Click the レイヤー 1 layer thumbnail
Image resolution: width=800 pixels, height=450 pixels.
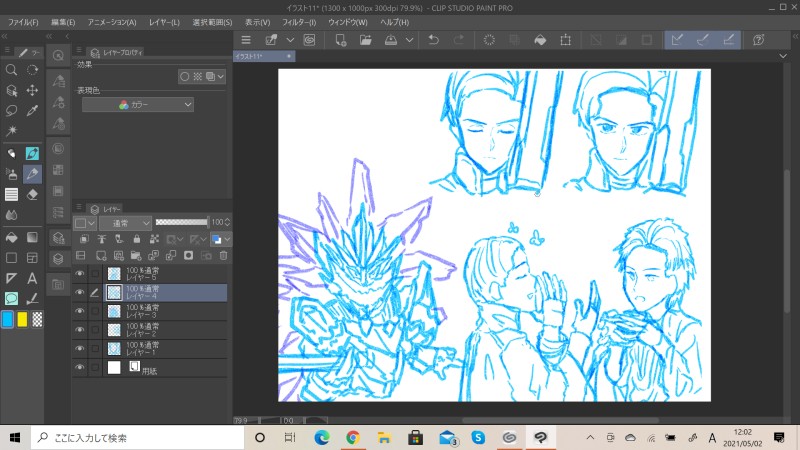point(114,349)
